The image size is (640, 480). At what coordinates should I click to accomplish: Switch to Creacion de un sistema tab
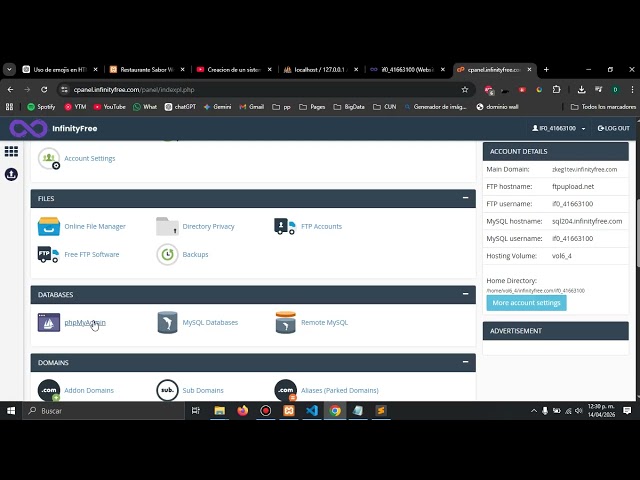click(x=234, y=70)
